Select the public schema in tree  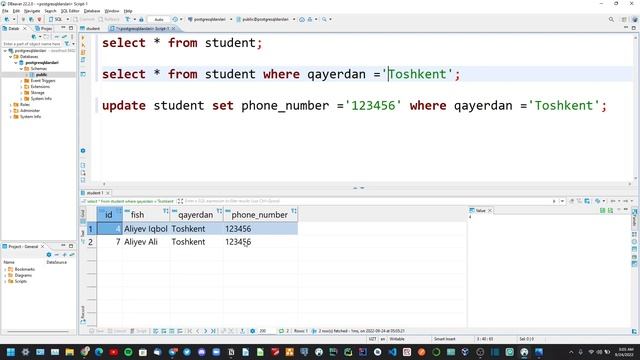[x=41, y=75]
